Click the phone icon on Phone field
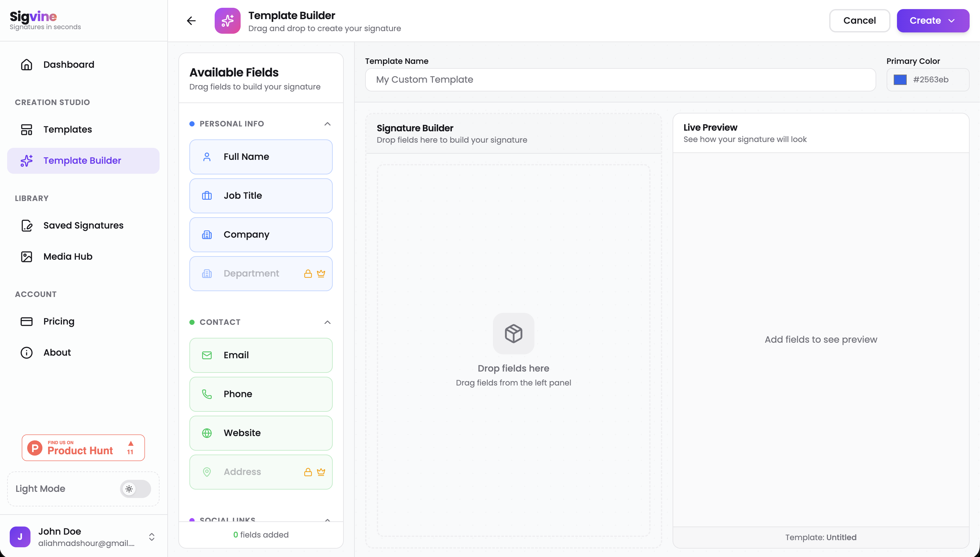Viewport: 980px width, 557px height. click(207, 394)
